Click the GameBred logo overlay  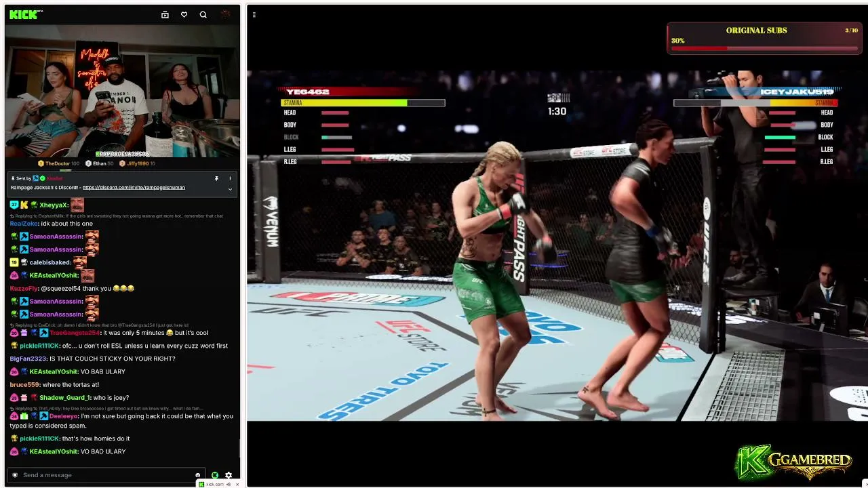coord(793,462)
